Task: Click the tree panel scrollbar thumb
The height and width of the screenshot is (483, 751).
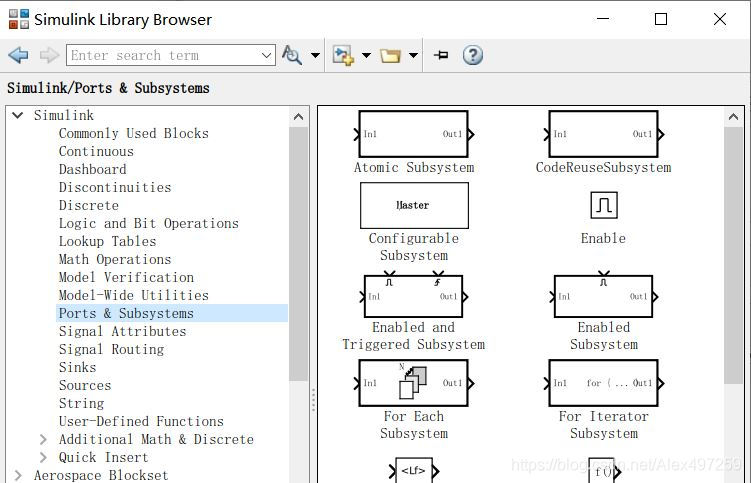Action: 298,254
